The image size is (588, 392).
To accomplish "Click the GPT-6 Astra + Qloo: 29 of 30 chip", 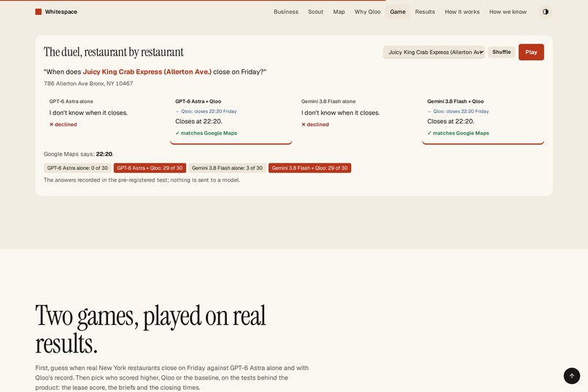I will pos(150,168).
